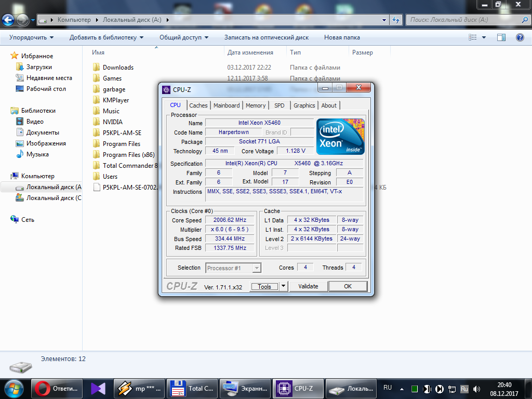Click OK in the CPU-Z window
The width and height of the screenshot is (532, 399).
coord(348,286)
